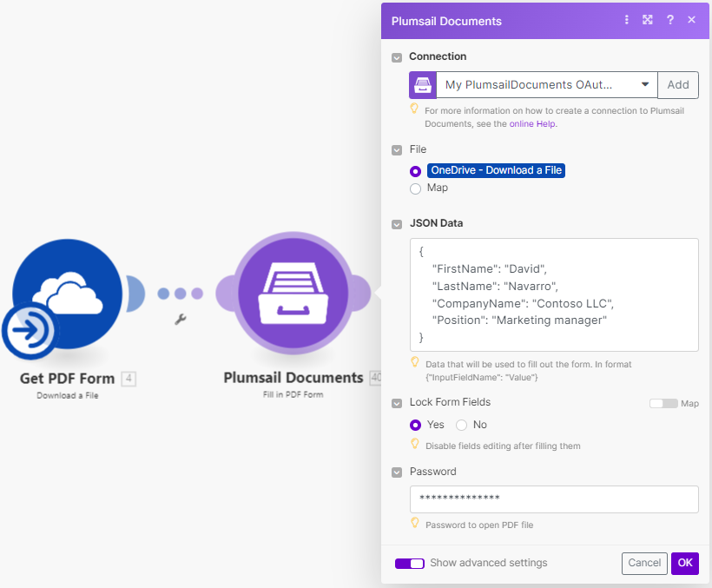712x588 pixels.
Task: Open the panel three-dot options menu
Action: [627, 19]
